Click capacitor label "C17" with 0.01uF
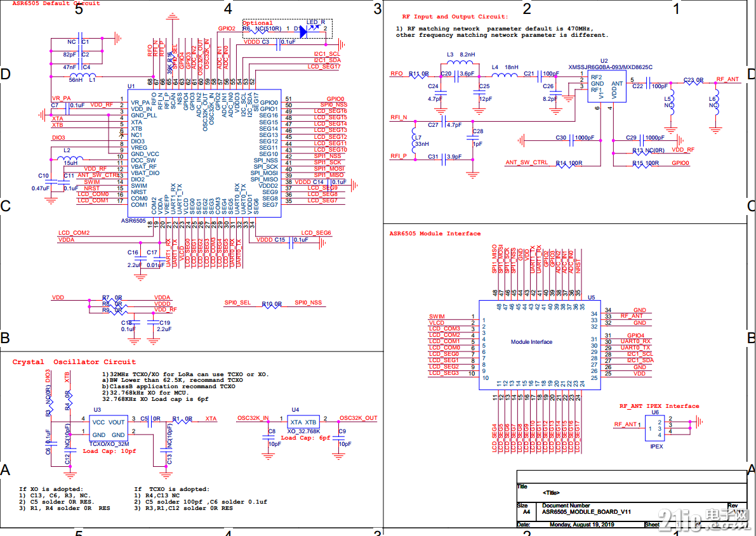Viewport: 756px width, 536px height. 152,252
